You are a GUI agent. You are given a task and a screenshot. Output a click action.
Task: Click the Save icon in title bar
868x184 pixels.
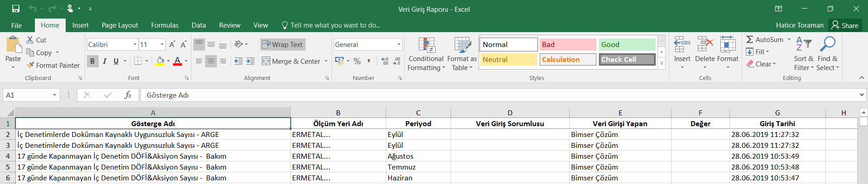coord(16,9)
